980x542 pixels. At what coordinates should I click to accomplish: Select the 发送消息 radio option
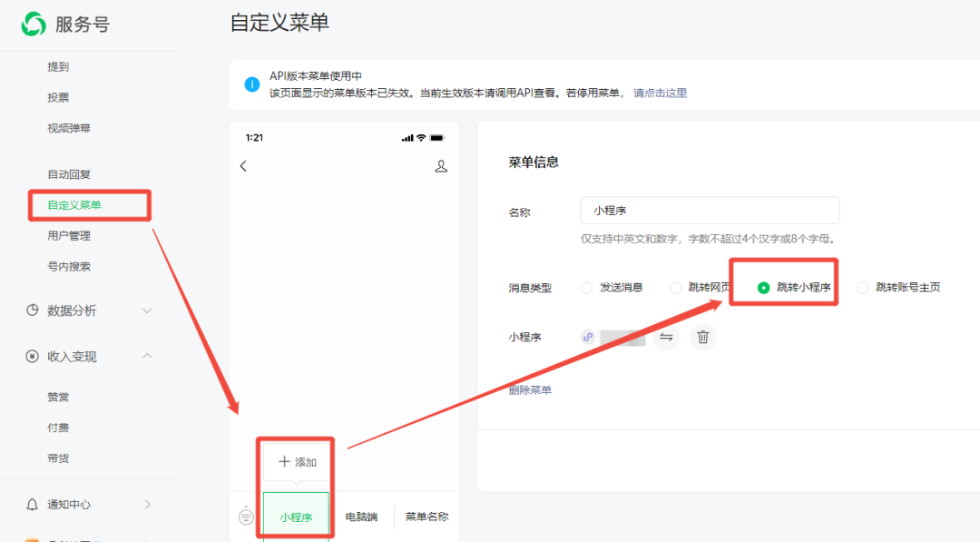click(586, 288)
